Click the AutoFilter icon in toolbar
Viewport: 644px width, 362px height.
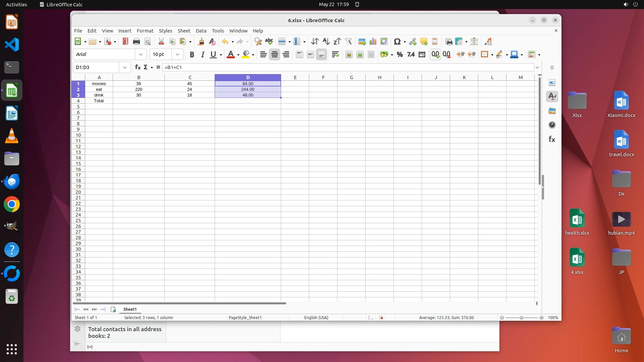(348, 42)
